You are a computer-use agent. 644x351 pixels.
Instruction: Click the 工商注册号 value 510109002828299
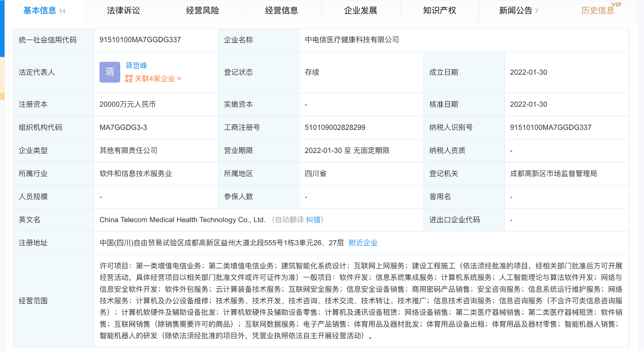[335, 127]
